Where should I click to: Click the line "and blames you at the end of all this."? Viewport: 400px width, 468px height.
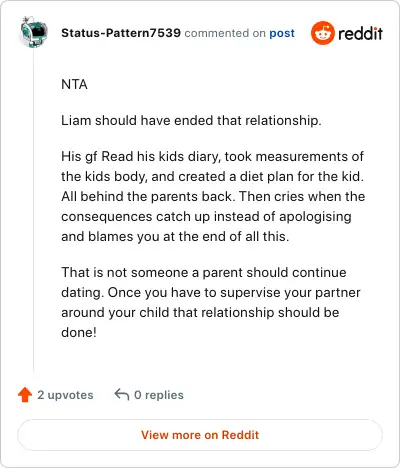click(175, 237)
